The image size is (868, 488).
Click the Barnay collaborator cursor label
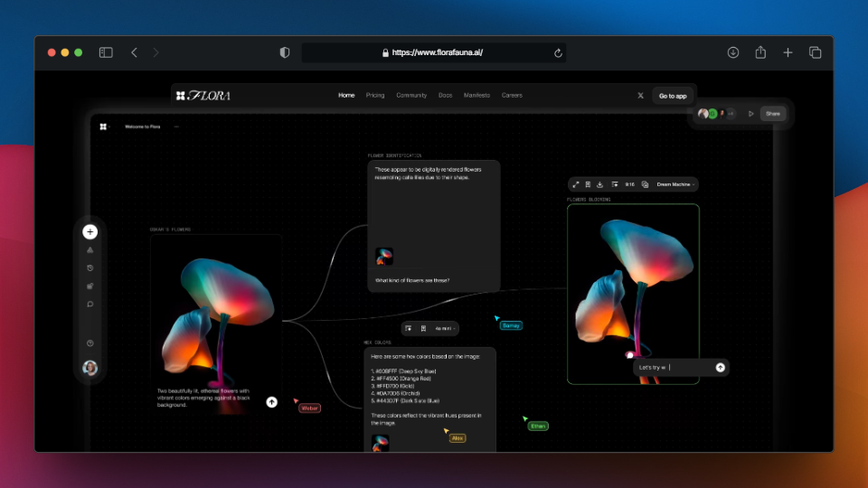(x=511, y=325)
